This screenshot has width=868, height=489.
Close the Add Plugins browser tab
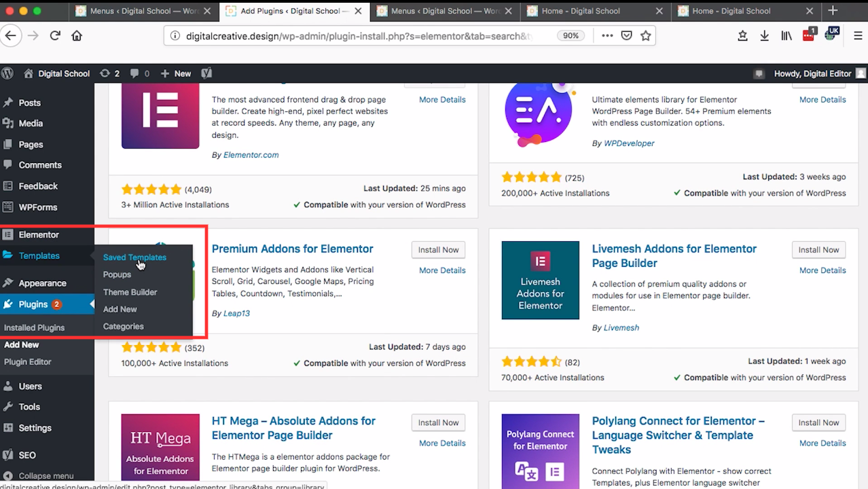358,11
